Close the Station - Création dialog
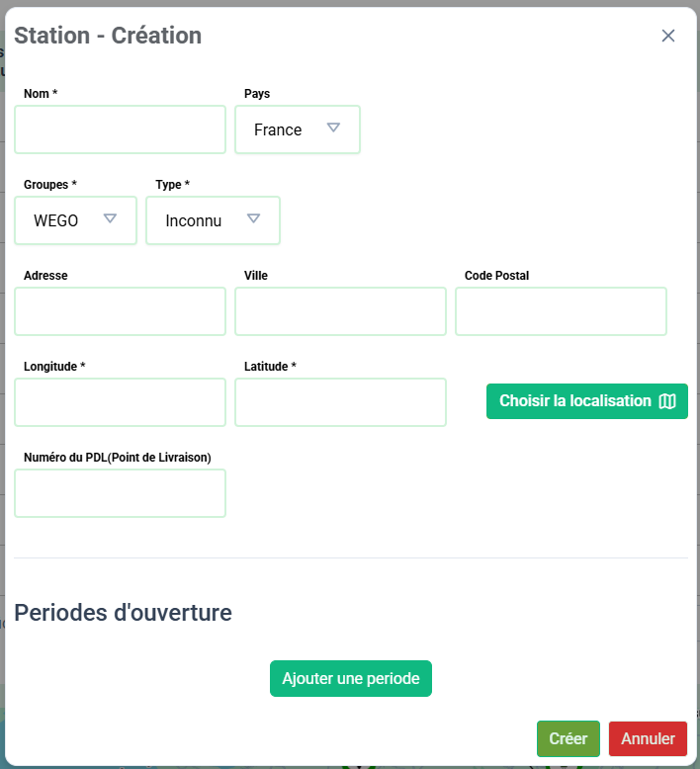 [x=668, y=36]
